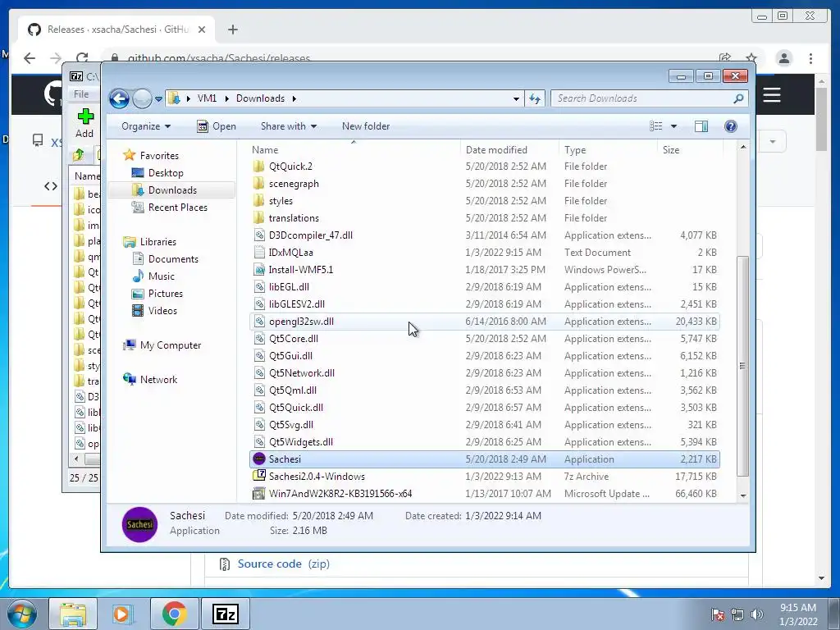Sort by the Size column header
The image size is (840, 630).
[x=690, y=150]
